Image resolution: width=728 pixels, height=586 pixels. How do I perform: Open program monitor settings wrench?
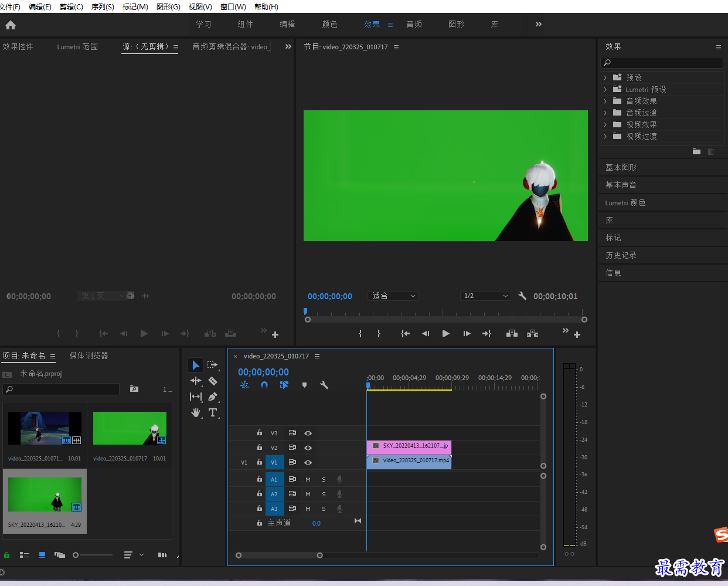coord(522,296)
